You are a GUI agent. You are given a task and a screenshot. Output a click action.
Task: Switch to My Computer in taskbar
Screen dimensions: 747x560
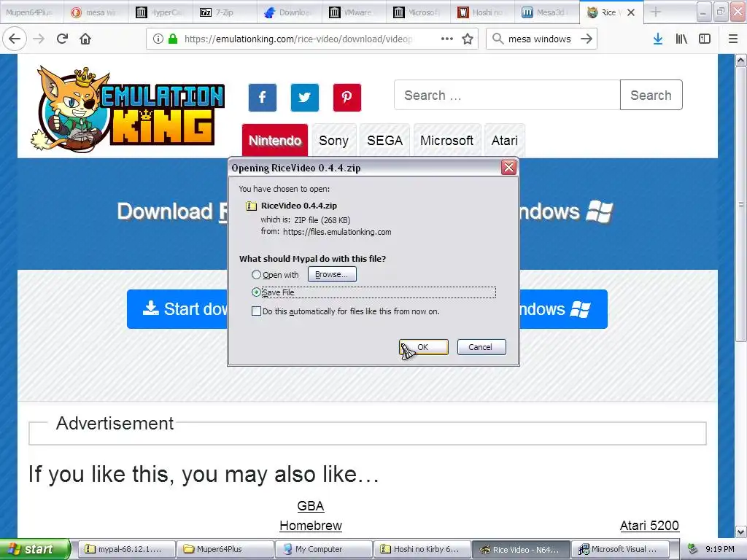(324, 549)
